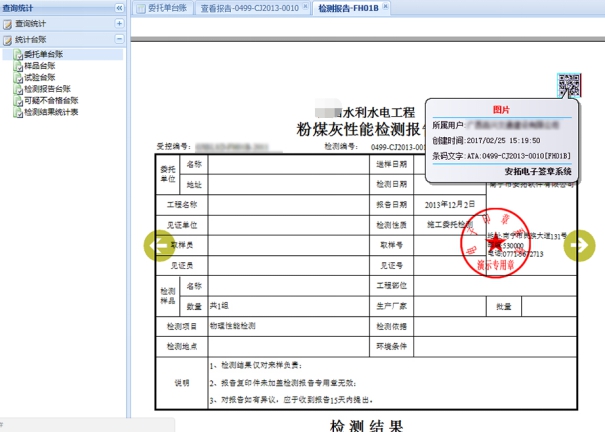Go to previous report page arrow
The image size is (605, 433).
click(158, 245)
